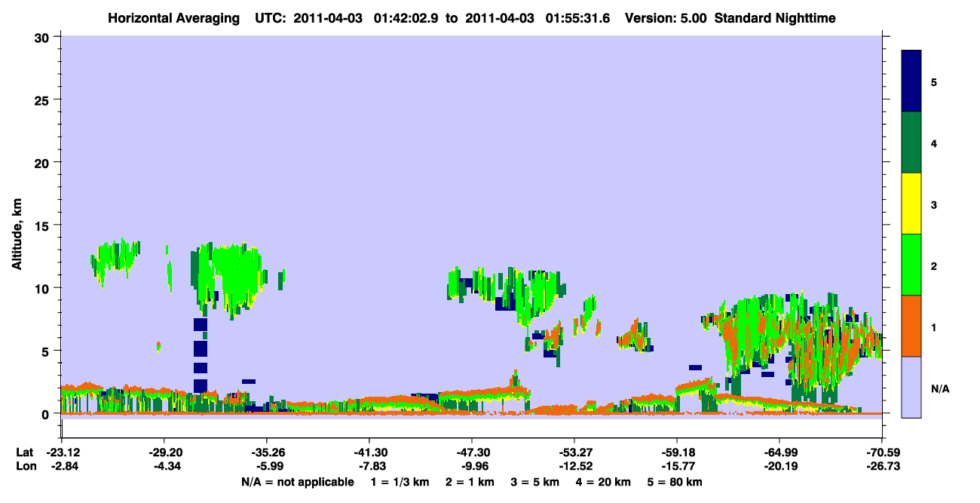The width and height of the screenshot is (980, 503).
Task: Click longitude value -9.96
Action: (x=472, y=466)
